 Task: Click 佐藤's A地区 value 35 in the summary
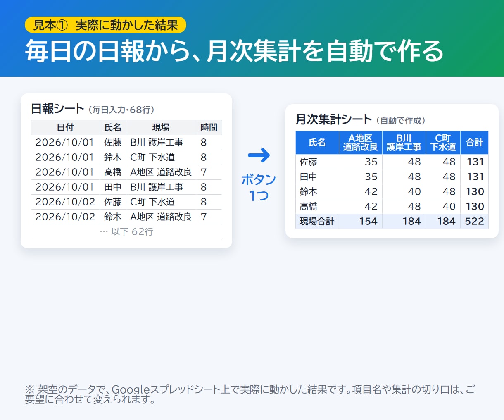click(x=371, y=162)
